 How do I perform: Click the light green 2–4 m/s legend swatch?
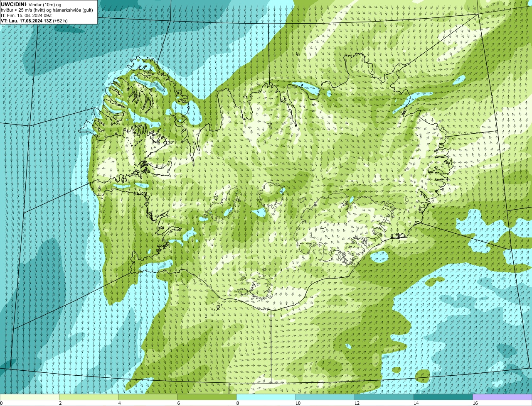89,397
